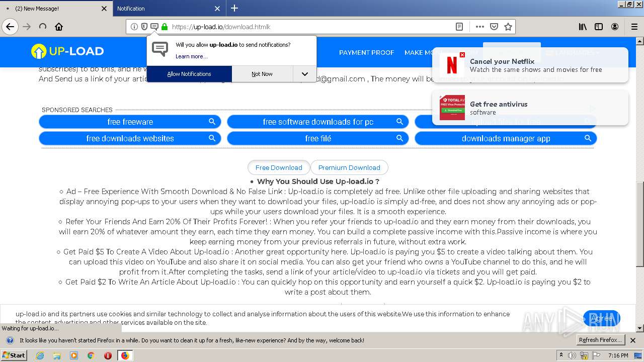Launch Chrome from the taskbar
Viewport: 644px width, 362px height.
91,355
